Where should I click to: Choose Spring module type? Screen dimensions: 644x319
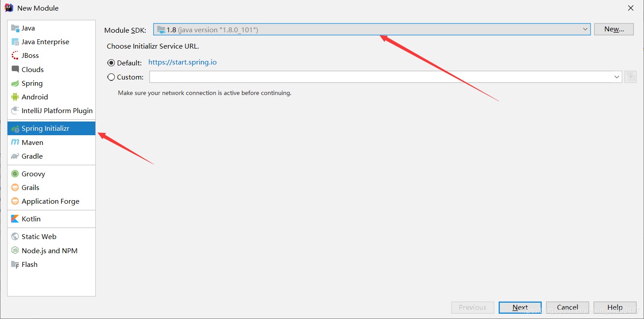pyautogui.click(x=51, y=83)
